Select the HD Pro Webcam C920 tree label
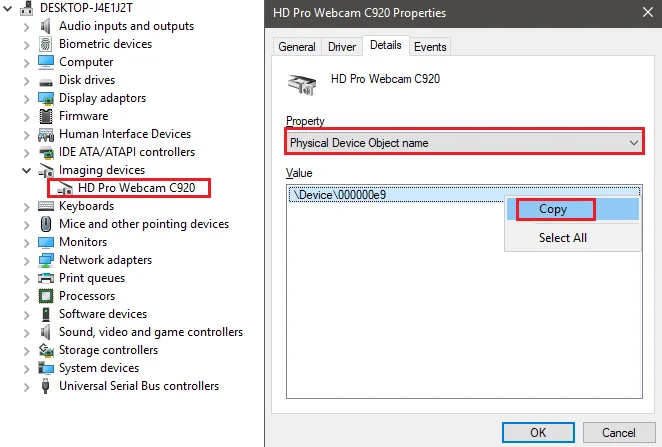 [x=137, y=188]
